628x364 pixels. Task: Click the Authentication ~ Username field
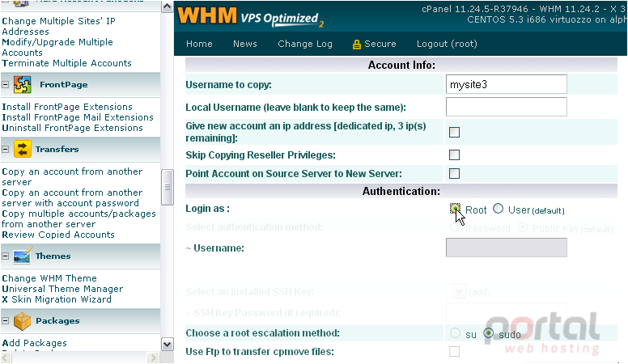[507, 248]
